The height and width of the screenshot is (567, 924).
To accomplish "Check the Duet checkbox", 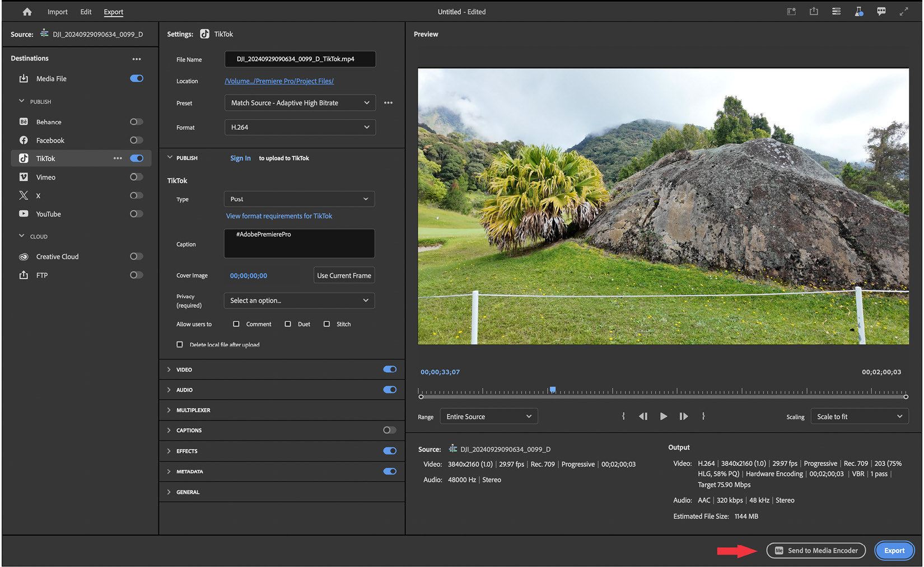I will [288, 324].
